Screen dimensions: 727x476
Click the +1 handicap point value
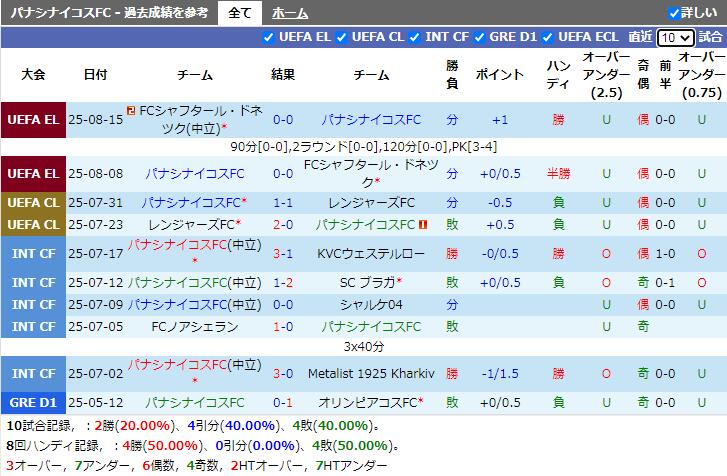point(500,120)
